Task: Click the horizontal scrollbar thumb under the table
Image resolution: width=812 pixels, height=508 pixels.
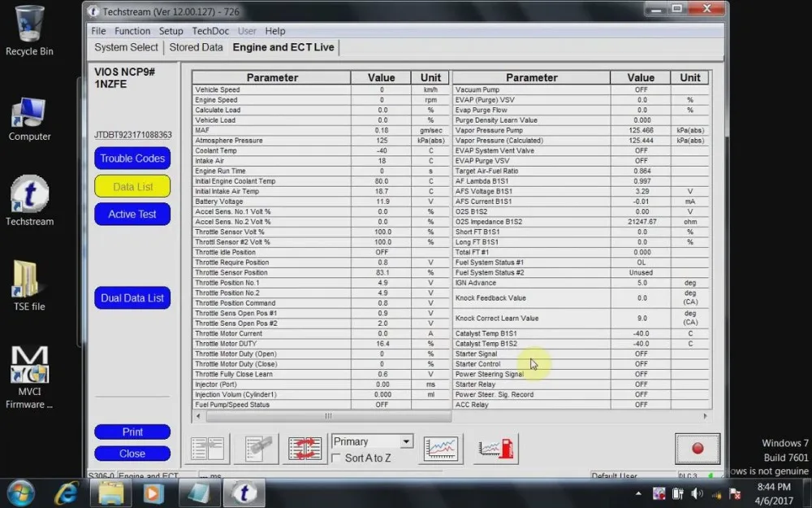Action: tap(328, 415)
